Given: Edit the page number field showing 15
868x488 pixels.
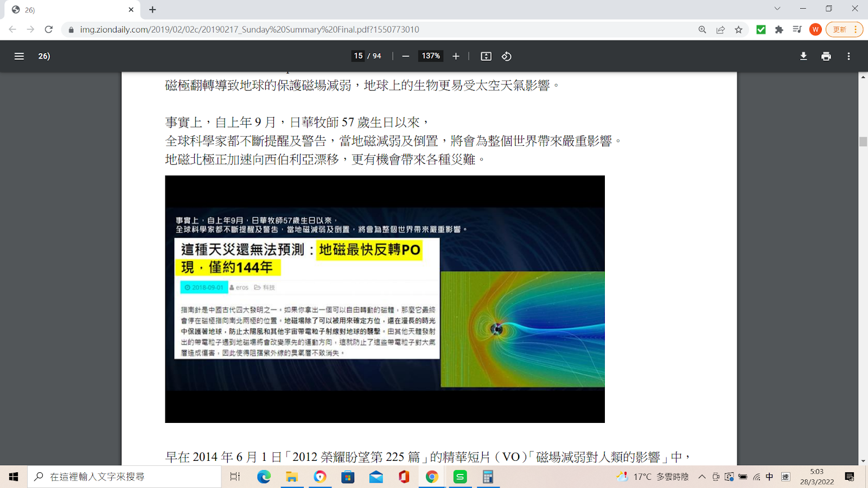Looking at the screenshot, I should (x=358, y=56).
